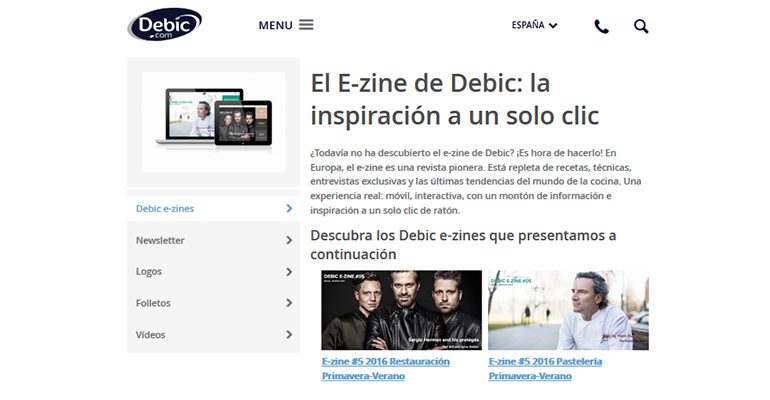Image resolution: width=770 pixels, height=400 pixels.
Task: Click the chevron next to Logos
Action: 289,271
